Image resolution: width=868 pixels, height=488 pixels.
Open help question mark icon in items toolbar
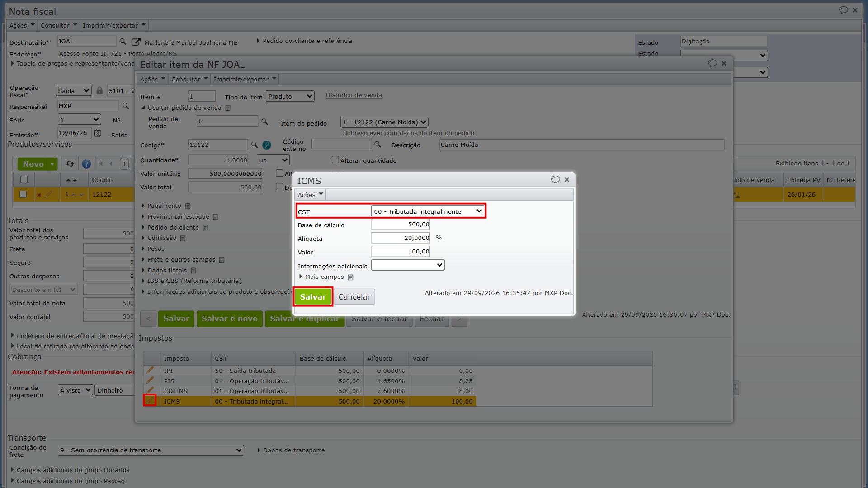[86, 164]
